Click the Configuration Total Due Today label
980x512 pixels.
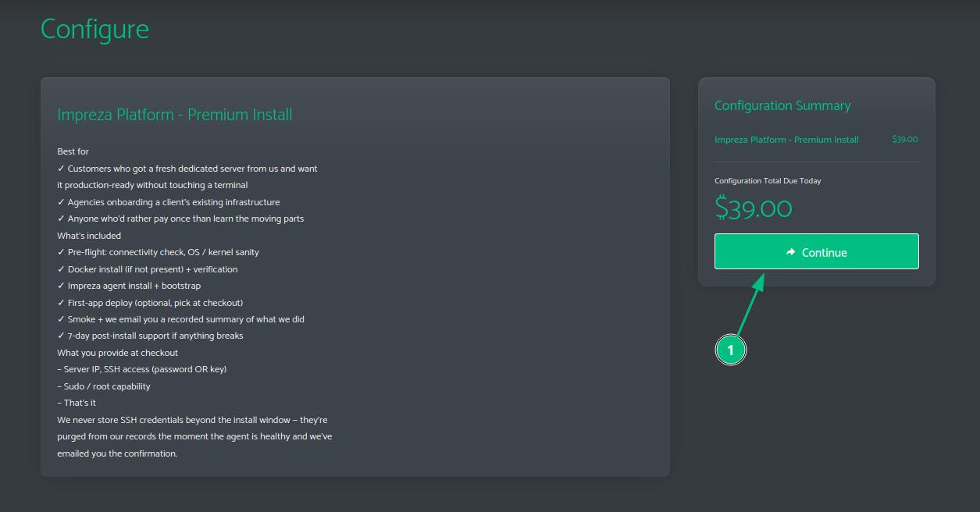(768, 181)
